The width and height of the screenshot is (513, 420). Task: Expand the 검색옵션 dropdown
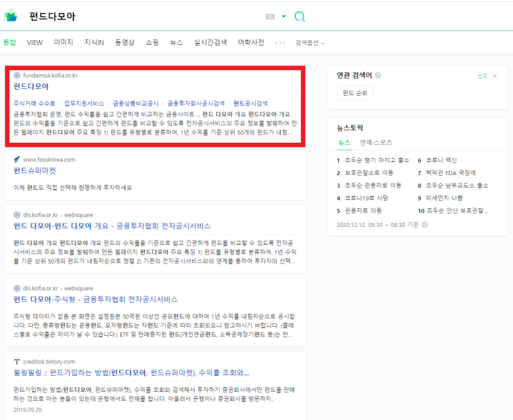pos(310,43)
